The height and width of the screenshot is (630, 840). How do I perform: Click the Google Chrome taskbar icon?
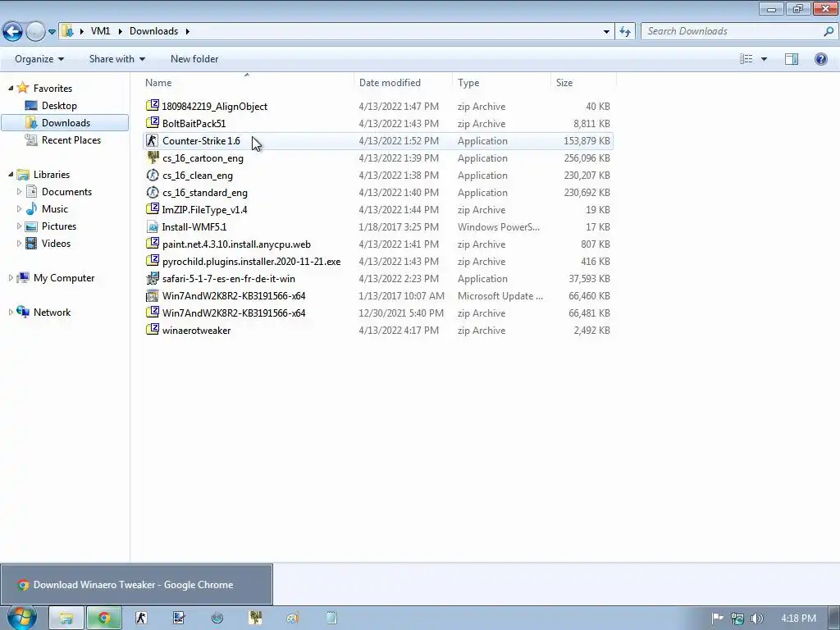pyautogui.click(x=104, y=618)
